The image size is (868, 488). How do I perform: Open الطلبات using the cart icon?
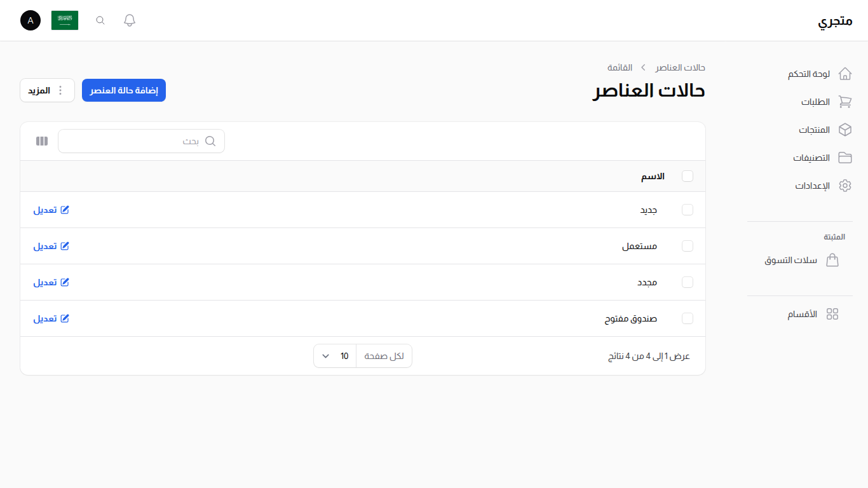point(844,102)
